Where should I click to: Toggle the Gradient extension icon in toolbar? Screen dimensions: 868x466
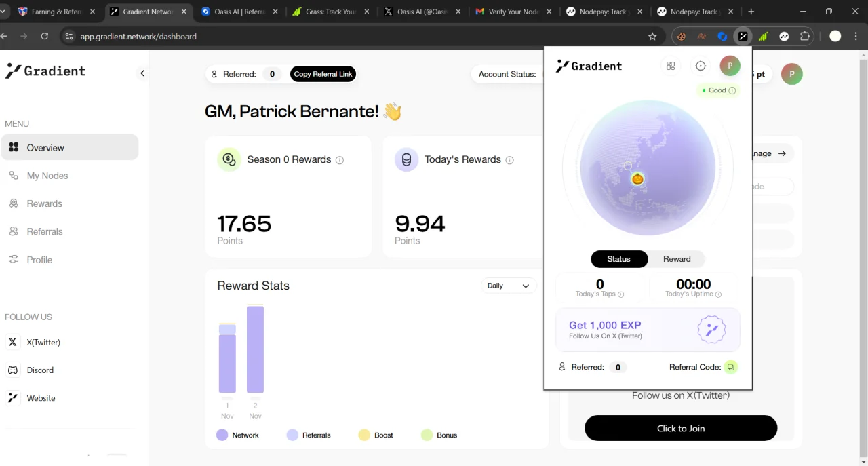click(x=743, y=37)
